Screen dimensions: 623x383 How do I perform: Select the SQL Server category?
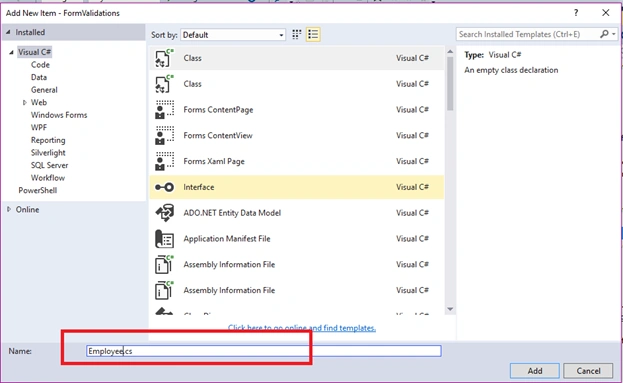click(x=49, y=165)
